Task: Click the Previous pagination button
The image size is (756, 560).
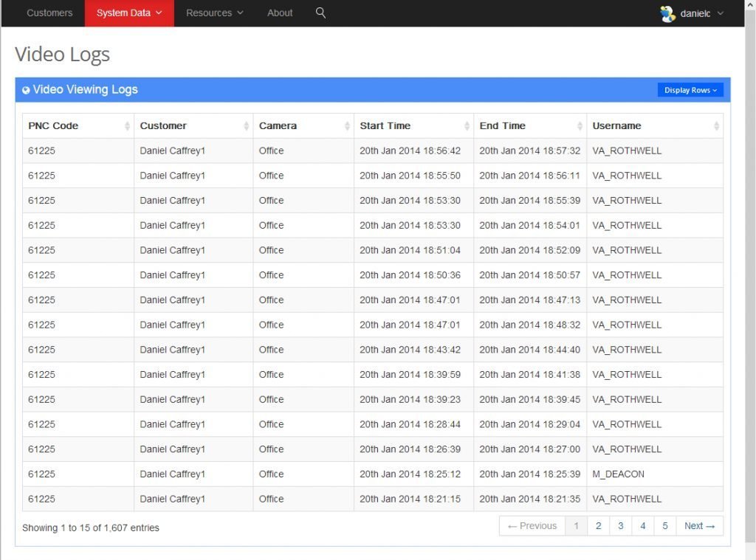Action: click(x=531, y=525)
